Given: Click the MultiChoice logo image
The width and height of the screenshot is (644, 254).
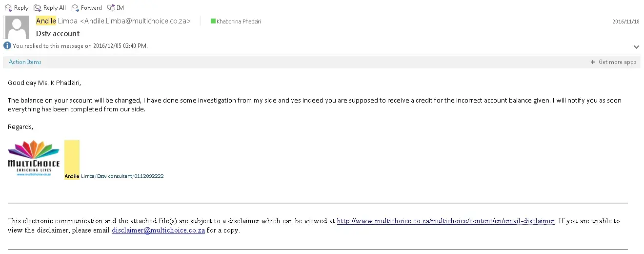Looking at the screenshot, I should 34,158.
